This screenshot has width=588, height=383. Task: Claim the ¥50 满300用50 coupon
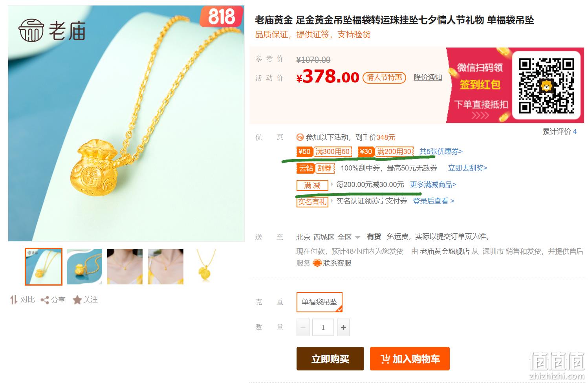pos(324,152)
